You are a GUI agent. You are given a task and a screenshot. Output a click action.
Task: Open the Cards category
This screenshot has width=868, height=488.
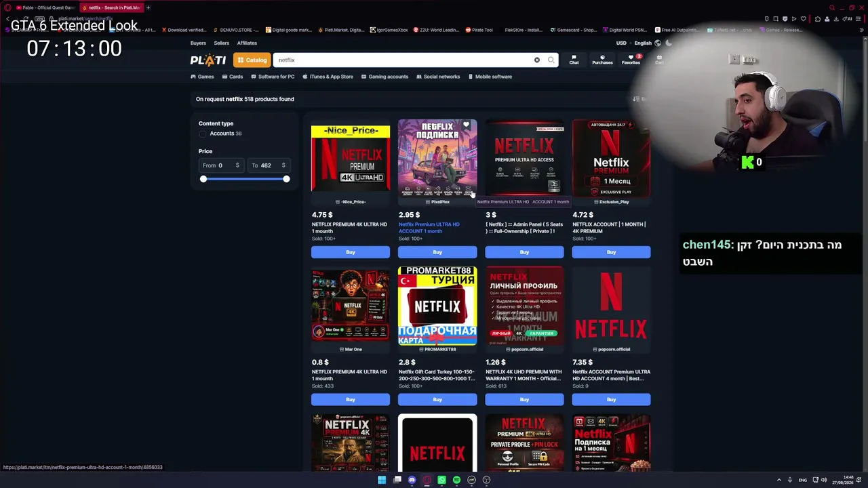(233, 77)
